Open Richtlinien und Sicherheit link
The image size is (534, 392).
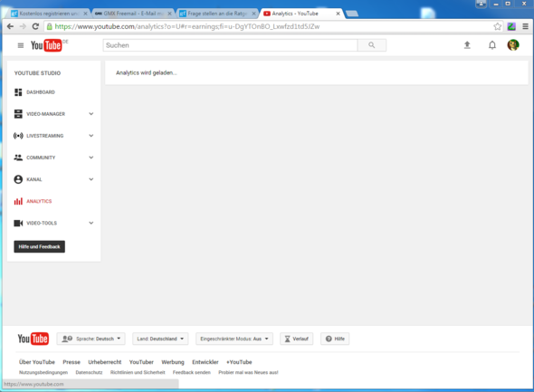tap(138, 372)
